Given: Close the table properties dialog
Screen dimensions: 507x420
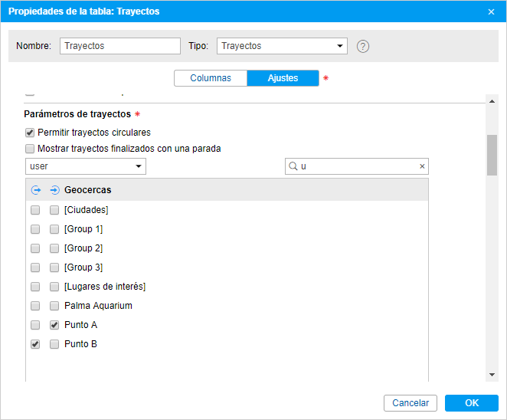Looking at the screenshot, I should click(491, 11).
